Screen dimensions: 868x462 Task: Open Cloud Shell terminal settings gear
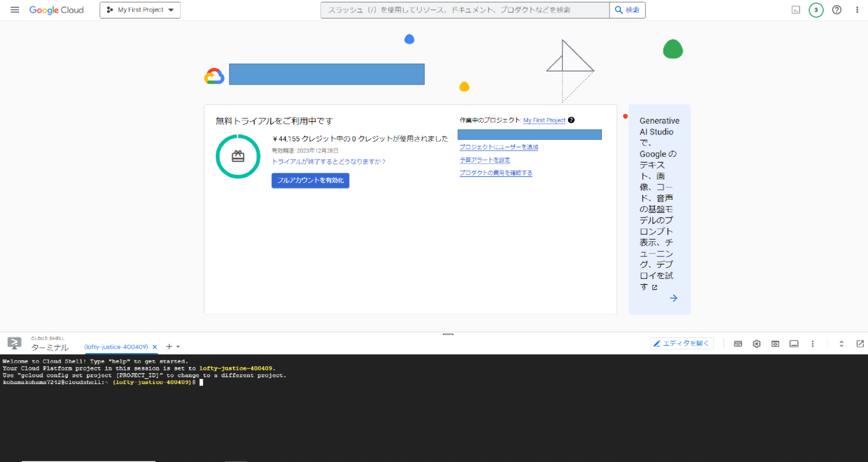[x=757, y=344]
